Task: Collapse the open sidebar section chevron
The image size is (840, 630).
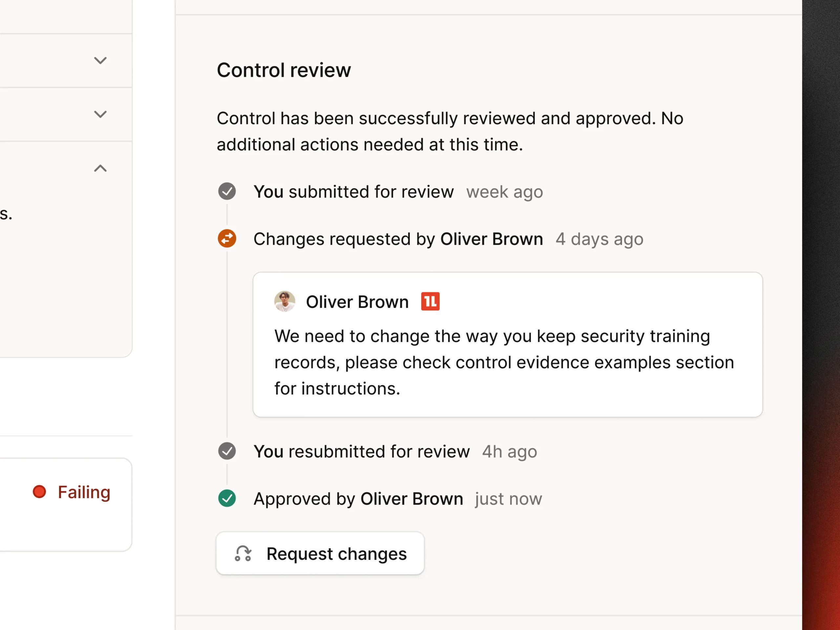Action: [100, 168]
